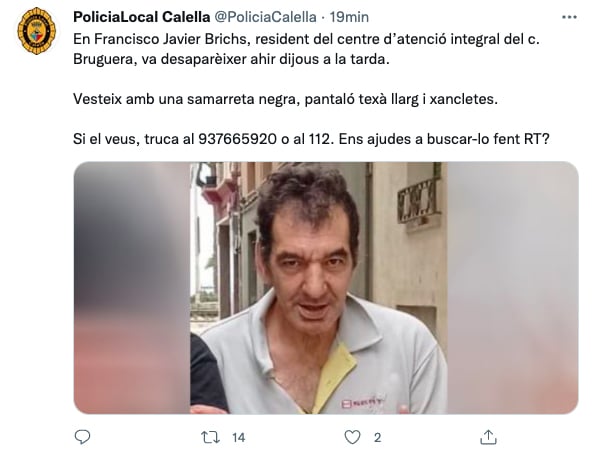The width and height of the screenshot is (592, 458).
Task: View the retweet count of 14
Action: click(x=239, y=438)
